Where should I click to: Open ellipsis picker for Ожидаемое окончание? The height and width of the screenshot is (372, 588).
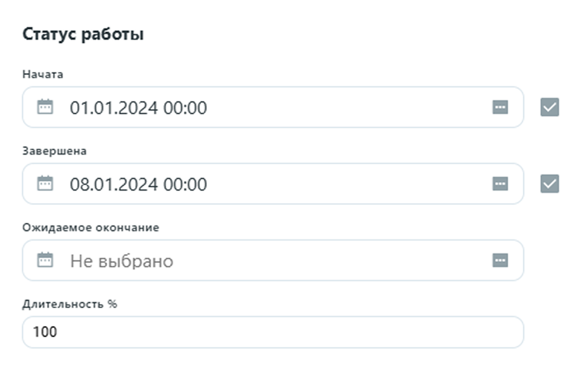(500, 260)
